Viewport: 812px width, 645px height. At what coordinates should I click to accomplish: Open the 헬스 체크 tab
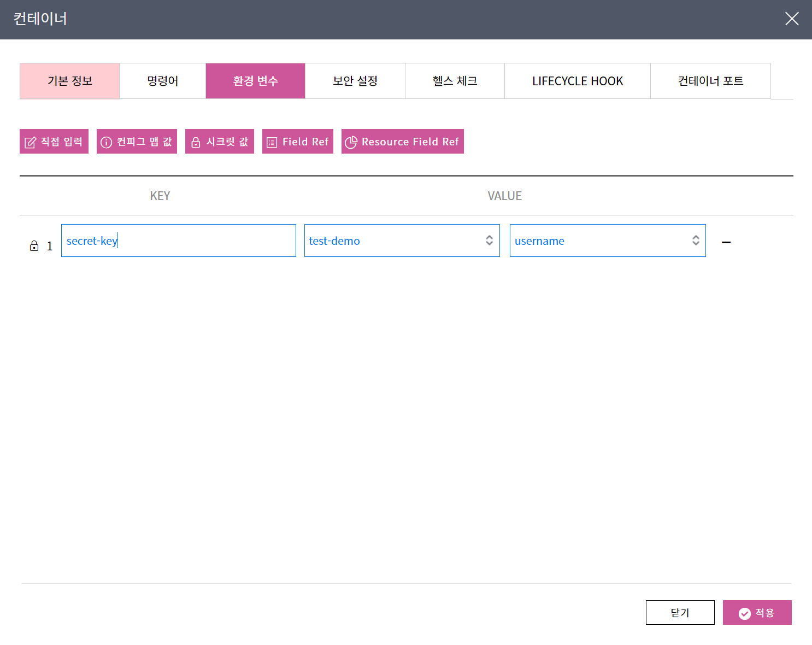[x=455, y=81]
